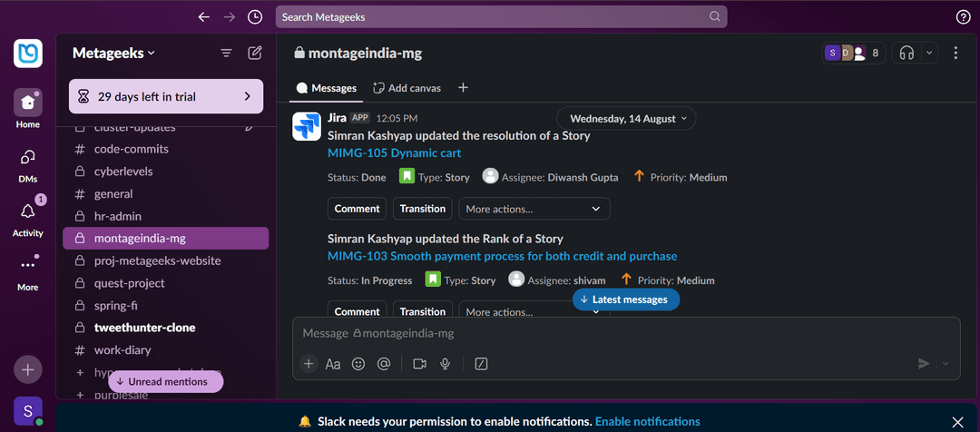Screen dimensions: 980x432
Task: Start a huddle with the headphones icon
Action: [x=906, y=54]
